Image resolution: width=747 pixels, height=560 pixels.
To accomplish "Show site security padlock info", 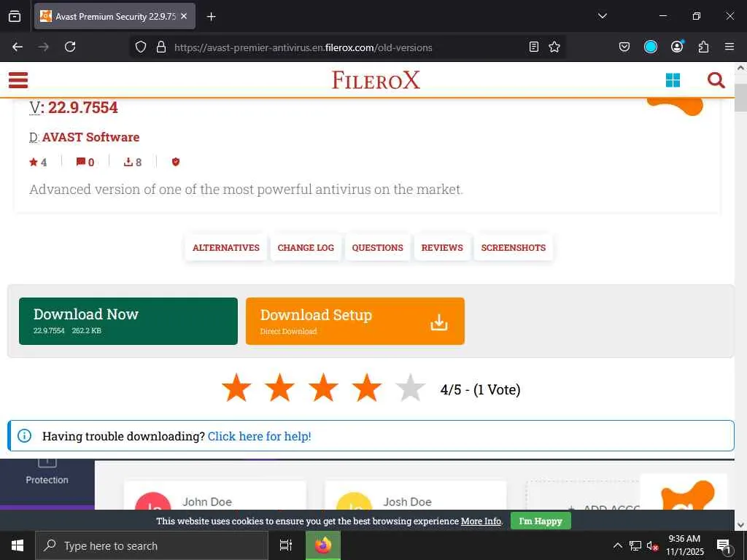I will click(161, 47).
